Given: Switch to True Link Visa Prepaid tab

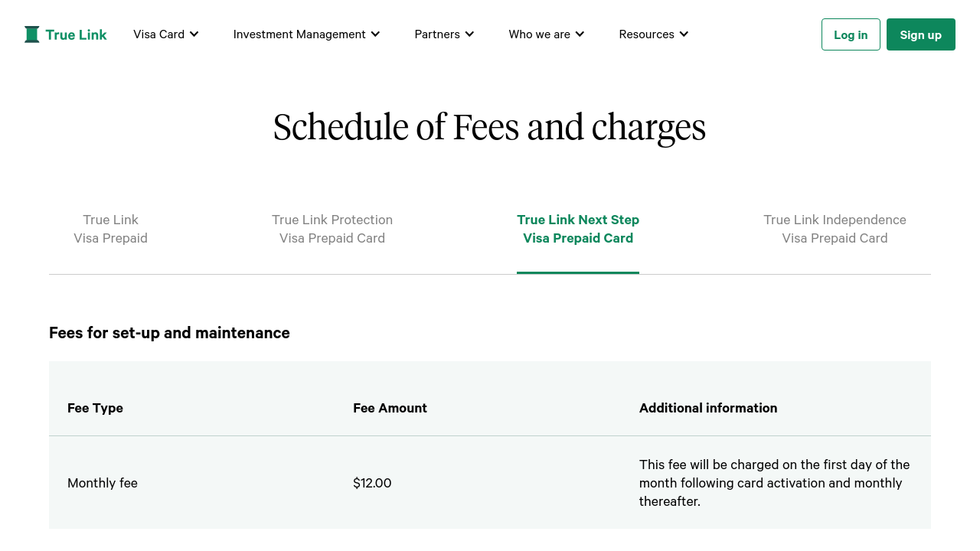Looking at the screenshot, I should 110,229.
